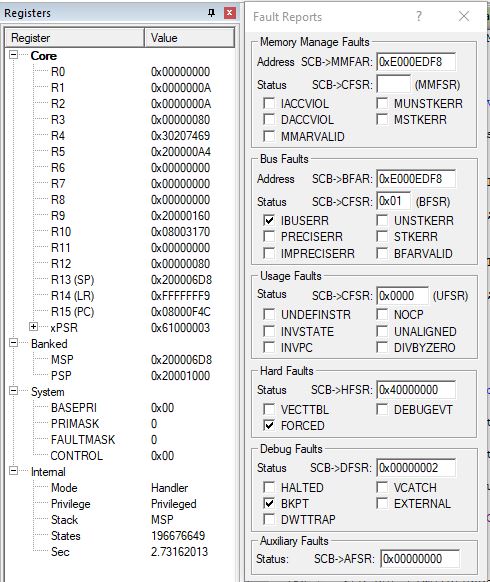Click the Value column header

[189, 38]
